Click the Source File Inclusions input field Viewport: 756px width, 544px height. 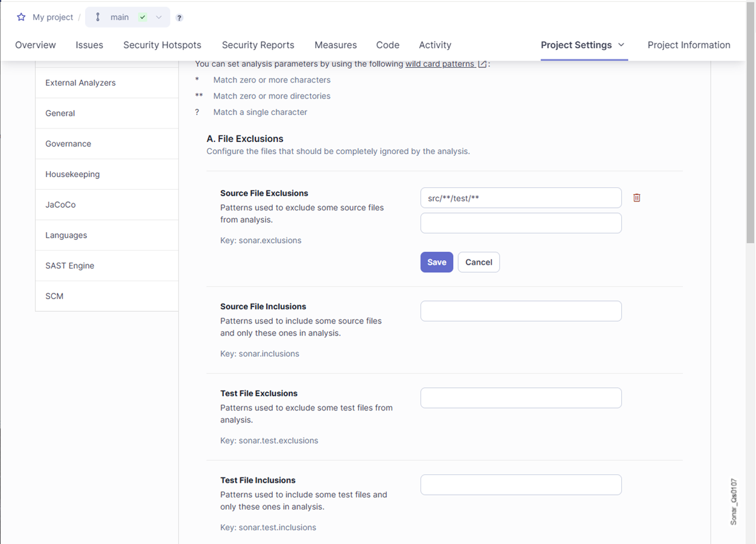pos(520,311)
